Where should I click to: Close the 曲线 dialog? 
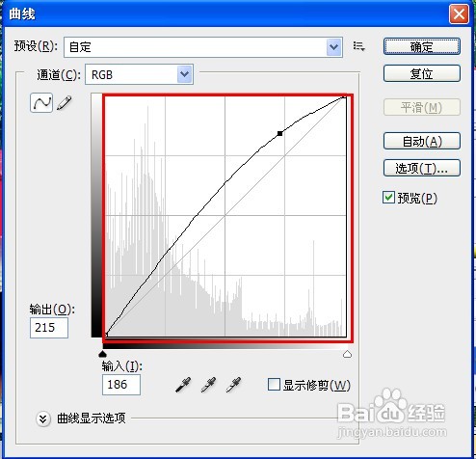459,14
